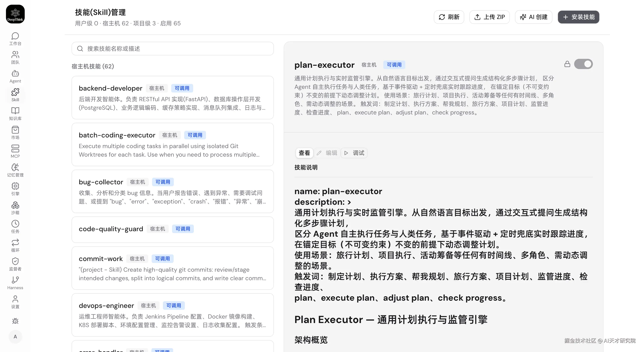Click 可调用 badge on commit-work
Image resolution: width=644 pixels, height=352 pixels.
pos(162,259)
